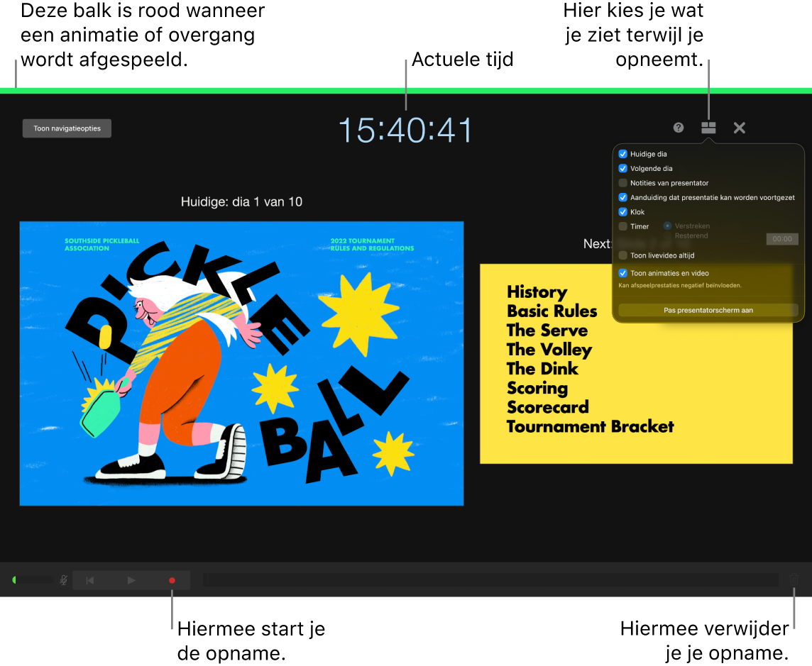The width and height of the screenshot is (812, 666).
Task: Play the recording with the play button
Action: pyautogui.click(x=131, y=581)
